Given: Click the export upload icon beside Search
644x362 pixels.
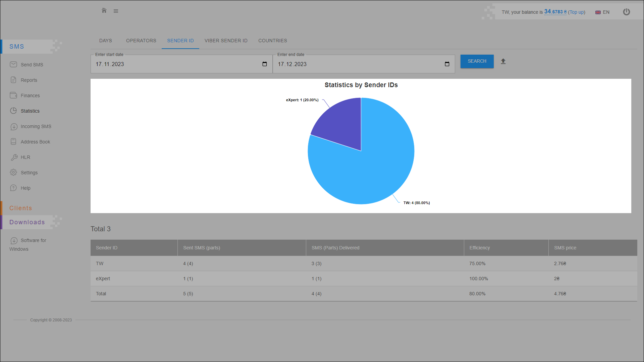Looking at the screenshot, I should point(503,61).
